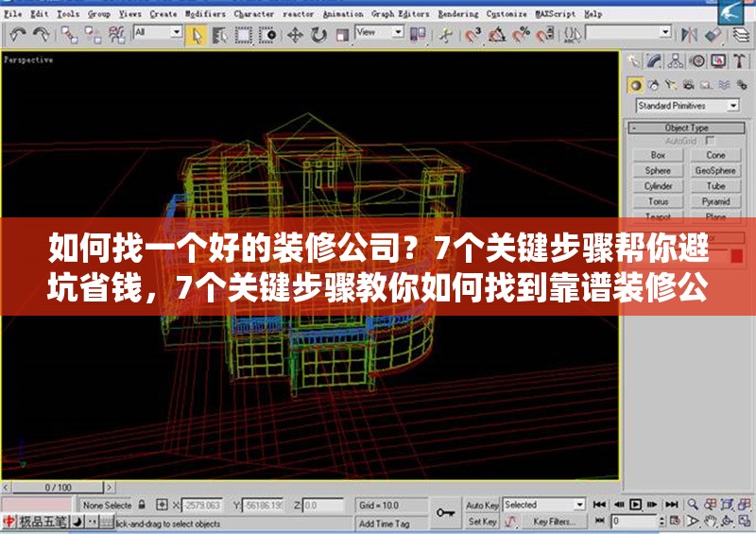Choose the Select and Move tool

click(x=295, y=35)
